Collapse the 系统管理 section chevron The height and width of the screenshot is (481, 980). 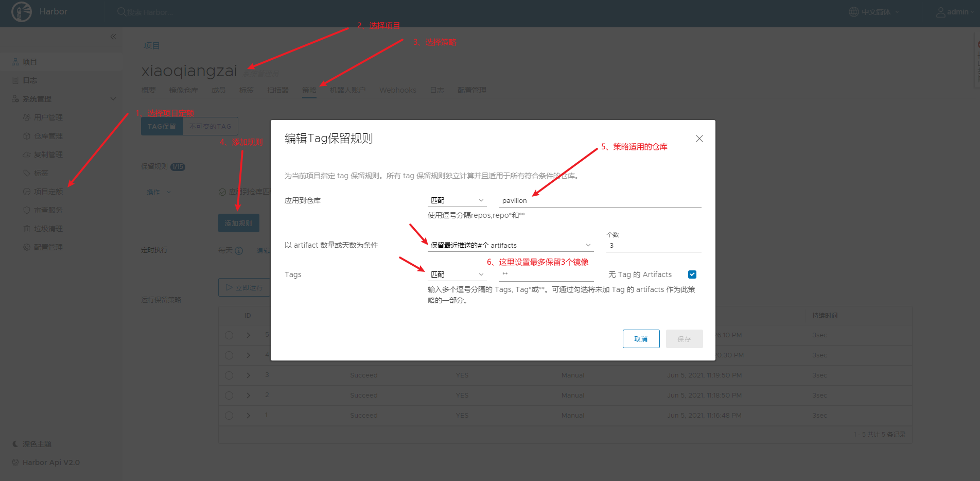point(113,99)
